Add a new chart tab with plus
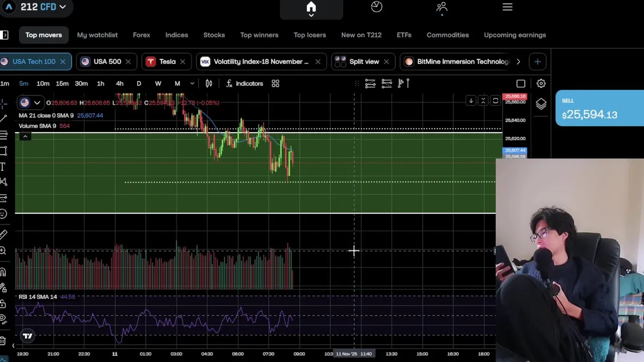This screenshot has width=644, height=362. 537,61
